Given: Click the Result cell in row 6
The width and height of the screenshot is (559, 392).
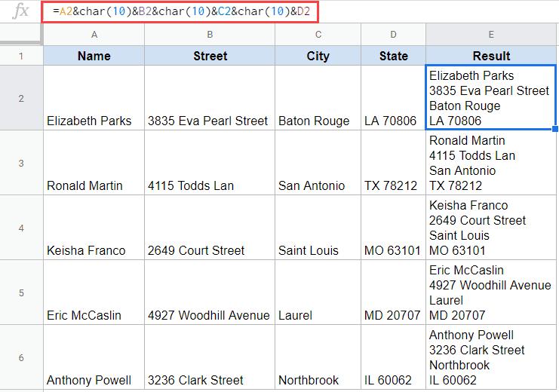Looking at the screenshot, I should coord(491,357).
